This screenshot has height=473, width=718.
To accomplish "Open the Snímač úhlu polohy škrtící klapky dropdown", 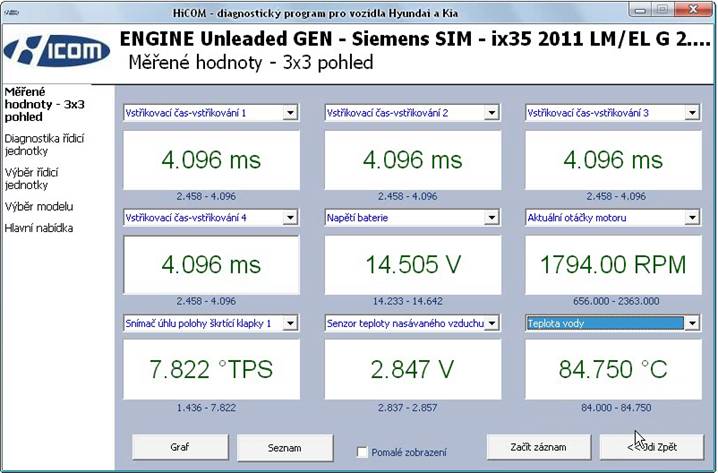I will click(x=290, y=323).
